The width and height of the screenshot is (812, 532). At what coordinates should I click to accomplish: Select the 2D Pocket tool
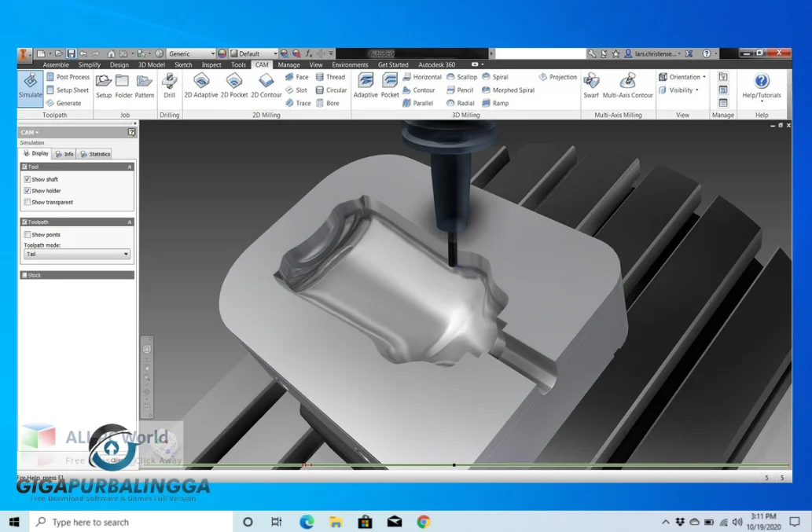[233, 84]
